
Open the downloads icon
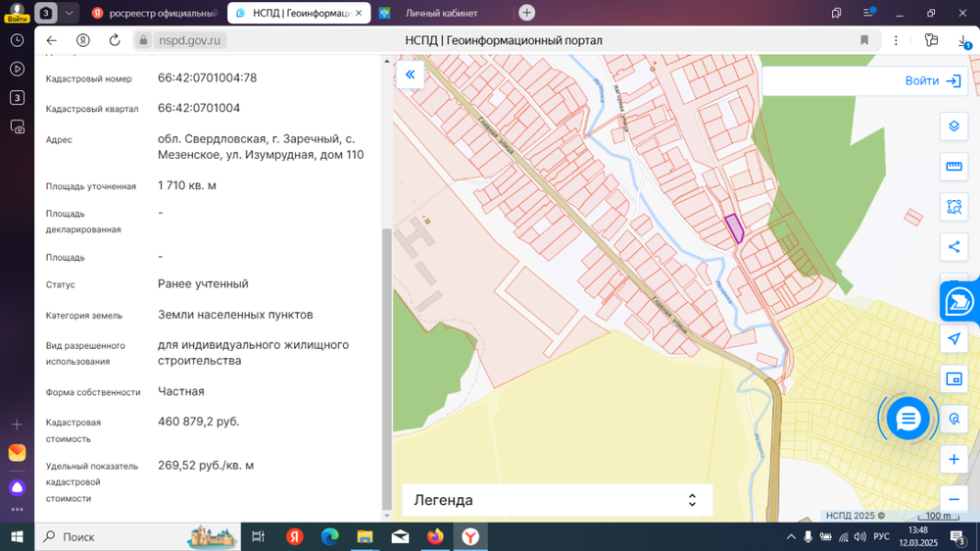(x=963, y=41)
